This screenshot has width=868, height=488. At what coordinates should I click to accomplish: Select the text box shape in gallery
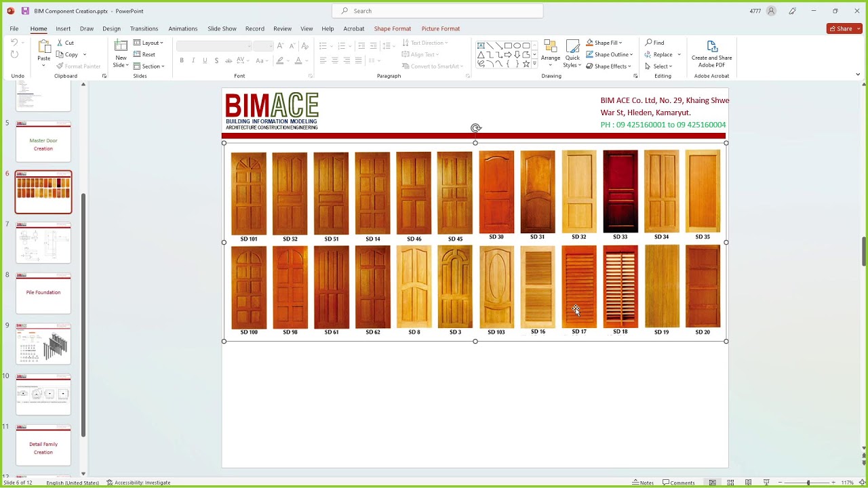tap(481, 45)
